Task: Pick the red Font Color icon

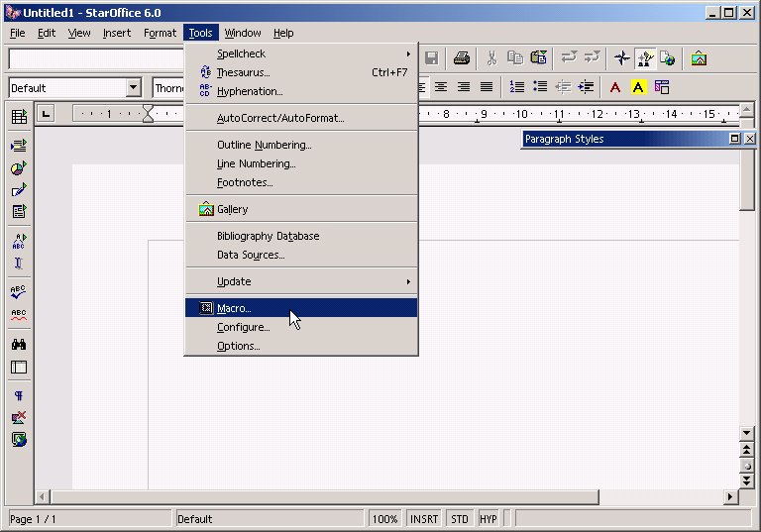Action: click(x=615, y=87)
